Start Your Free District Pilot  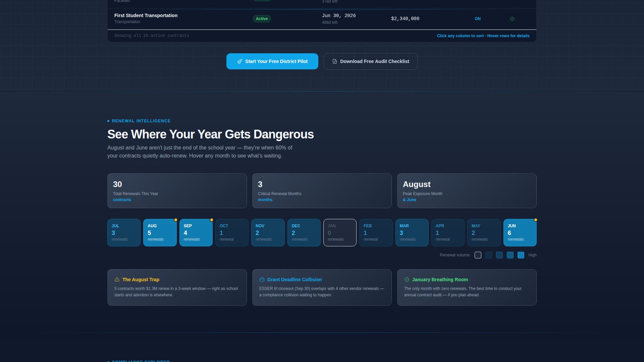(272, 61)
